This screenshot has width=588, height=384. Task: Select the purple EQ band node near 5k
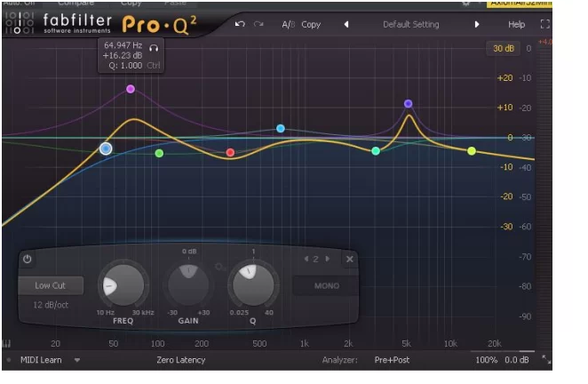409,104
